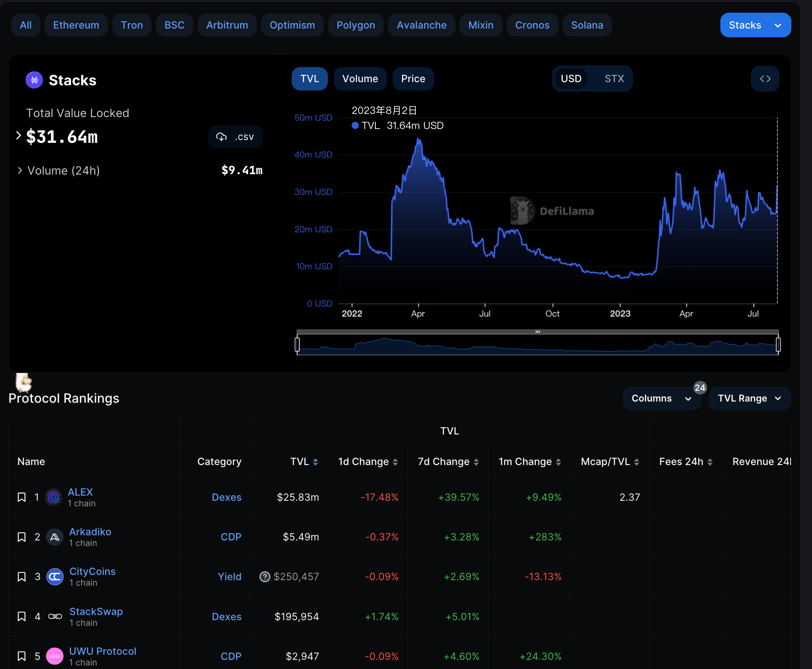Sort by the 1d Change column
812x669 pixels.
click(x=368, y=461)
